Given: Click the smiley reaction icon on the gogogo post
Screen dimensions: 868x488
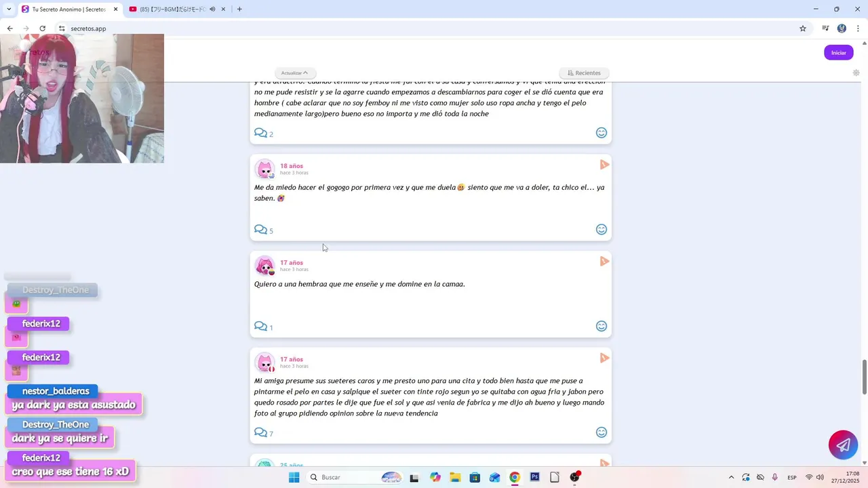Looking at the screenshot, I should pos(601,230).
